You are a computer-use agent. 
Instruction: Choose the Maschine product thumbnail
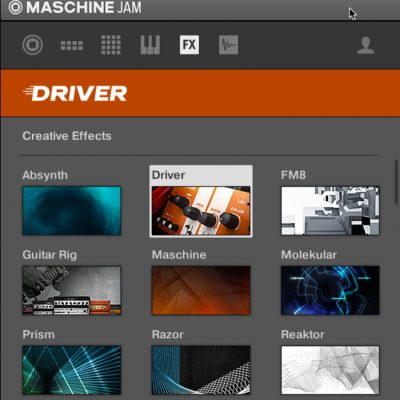[201, 290]
